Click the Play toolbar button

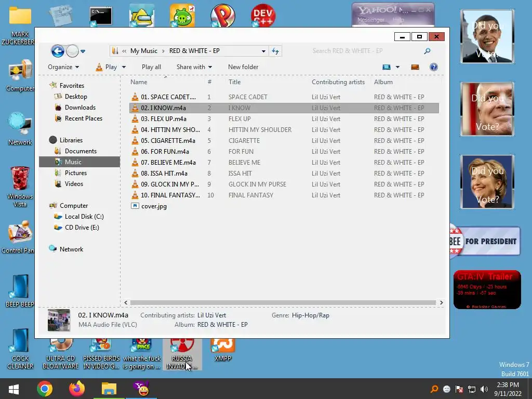point(107,67)
